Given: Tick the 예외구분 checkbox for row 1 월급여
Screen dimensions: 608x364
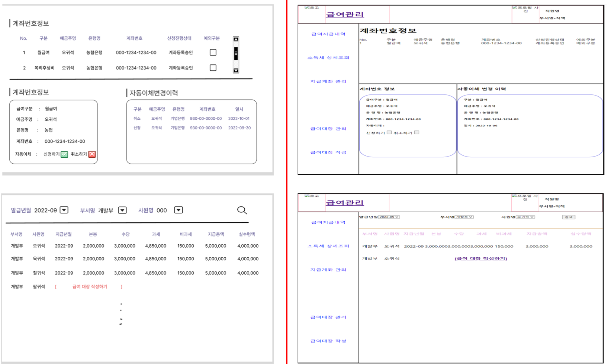Looking at the screenshot, I should pyautogui.click(x=213, y=52).
